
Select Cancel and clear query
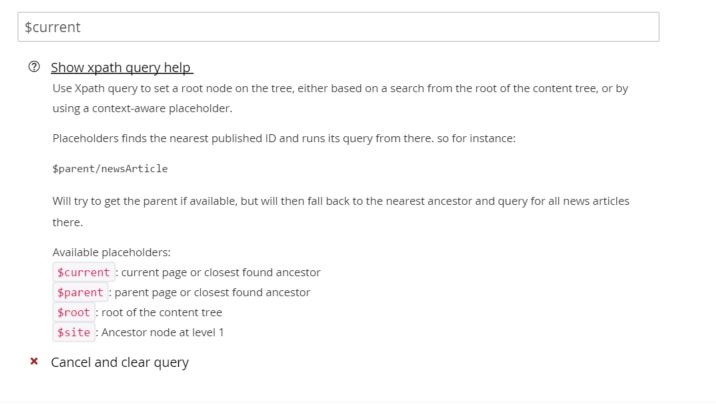coord(120,362)
